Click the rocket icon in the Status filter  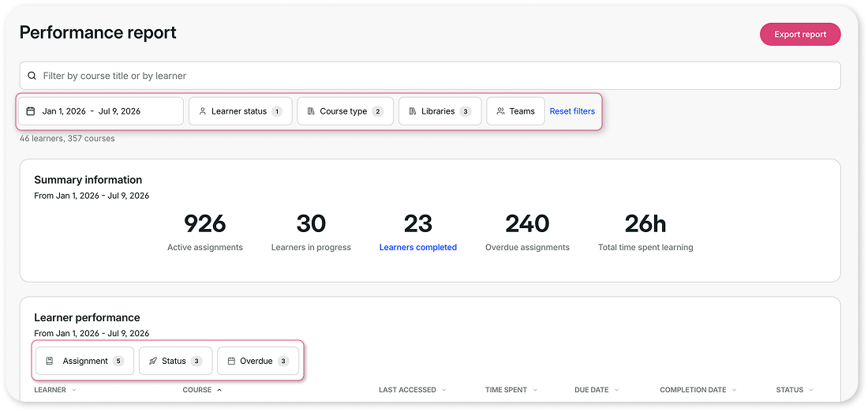coord(153,361)
